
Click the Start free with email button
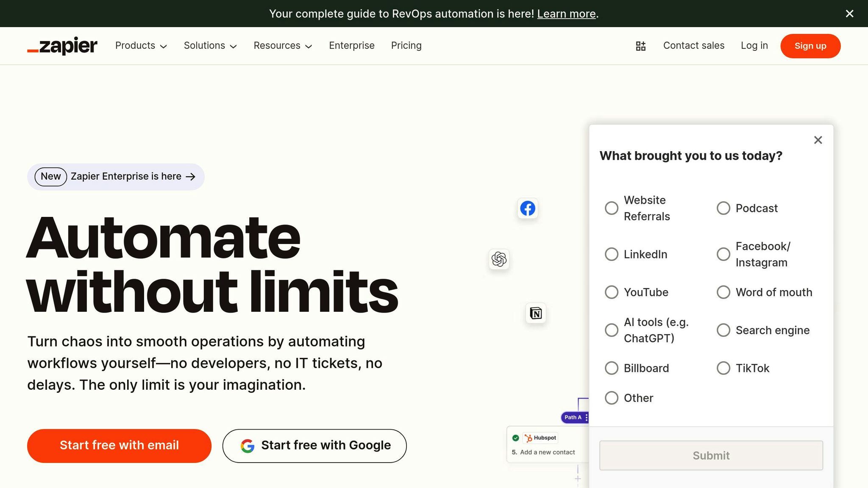click(x=119, y=445)
